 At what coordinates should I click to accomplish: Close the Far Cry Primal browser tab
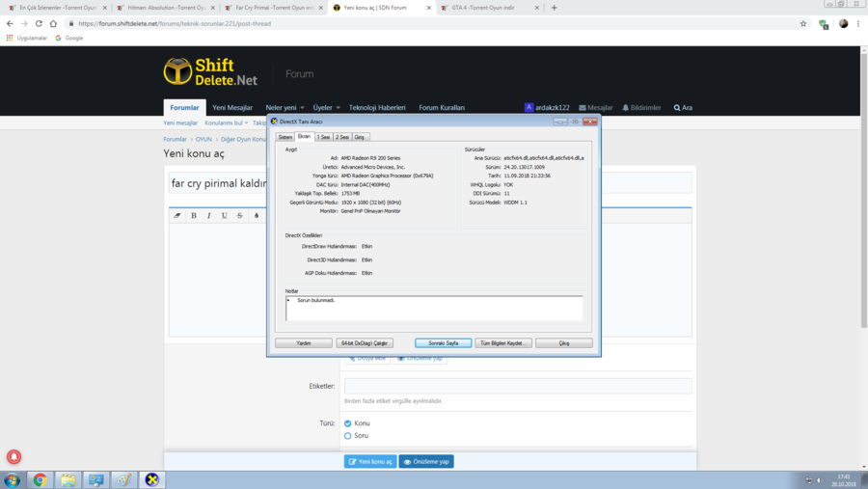(x=320, y=8)
